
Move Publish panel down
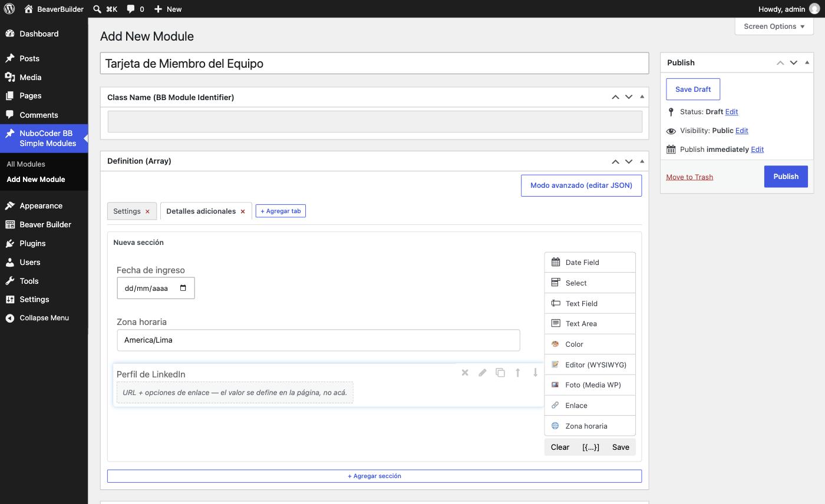794,62
